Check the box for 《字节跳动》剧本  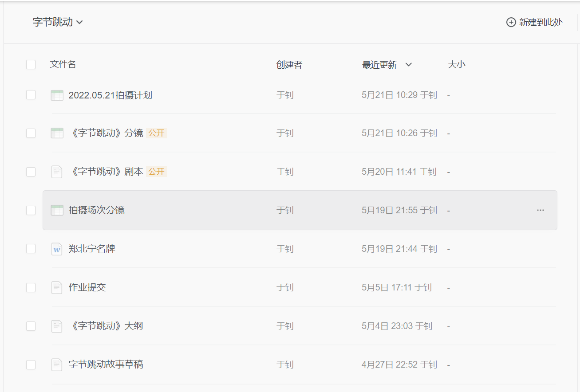tap(31, 172)
